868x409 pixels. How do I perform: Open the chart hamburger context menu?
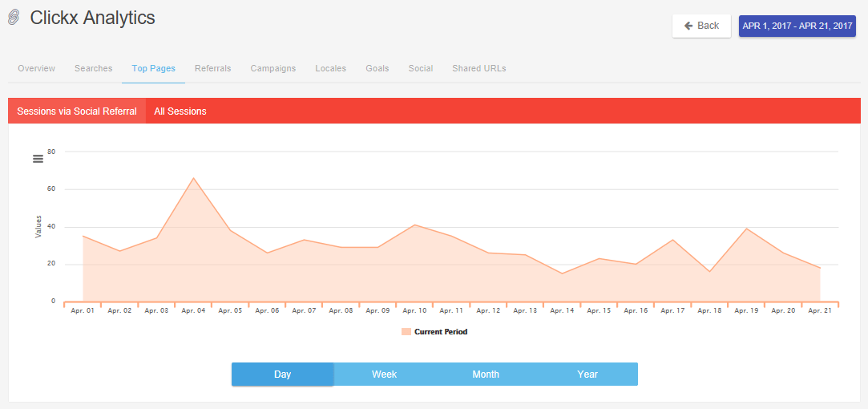(38, 159)
